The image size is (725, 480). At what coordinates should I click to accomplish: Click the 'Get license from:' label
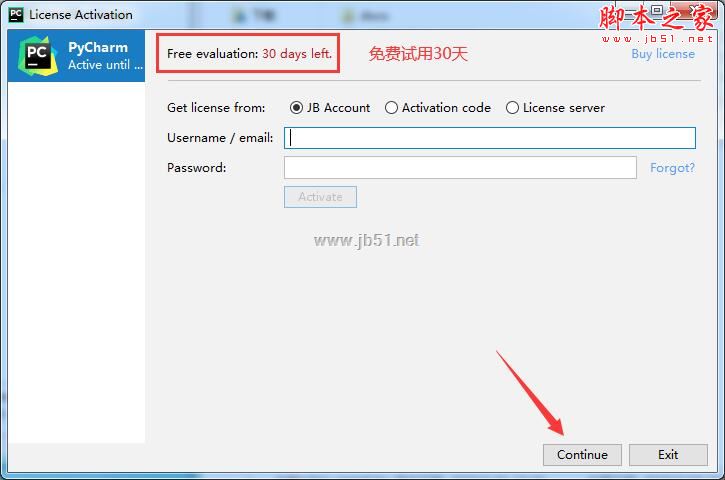pyautogui.click(x=216, y=108)
